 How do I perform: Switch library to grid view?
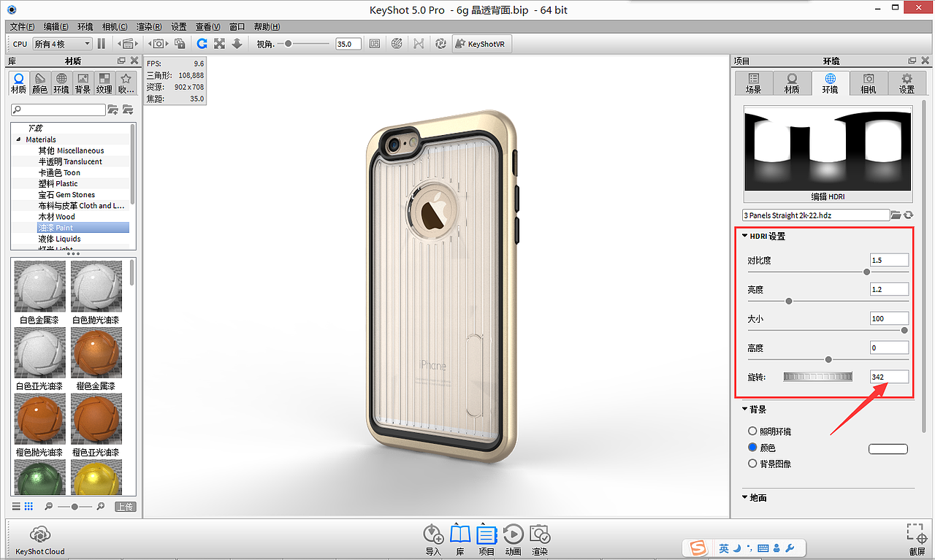point(28,506)
